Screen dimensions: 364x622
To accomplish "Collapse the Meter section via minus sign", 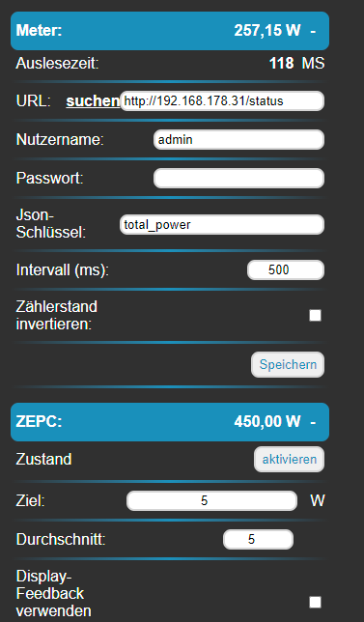I will (x=313, y=31).
